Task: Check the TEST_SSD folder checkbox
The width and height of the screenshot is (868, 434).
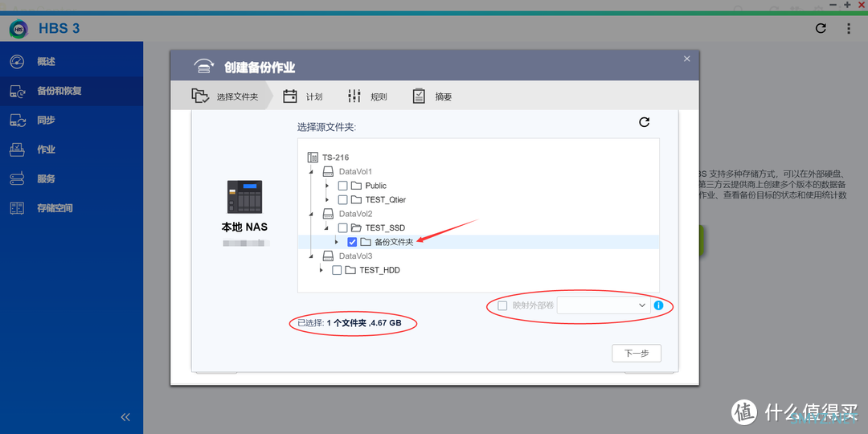Action: pos(342,228)
